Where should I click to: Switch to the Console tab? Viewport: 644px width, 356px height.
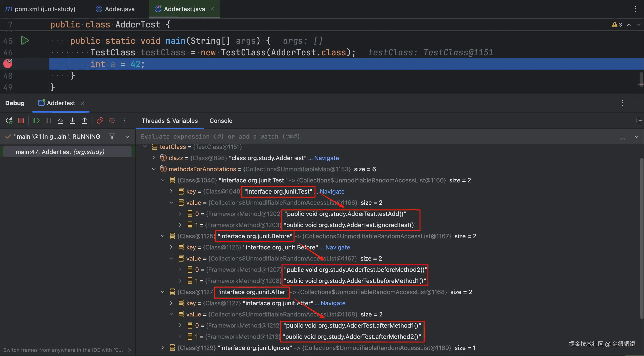pos(221,121)
